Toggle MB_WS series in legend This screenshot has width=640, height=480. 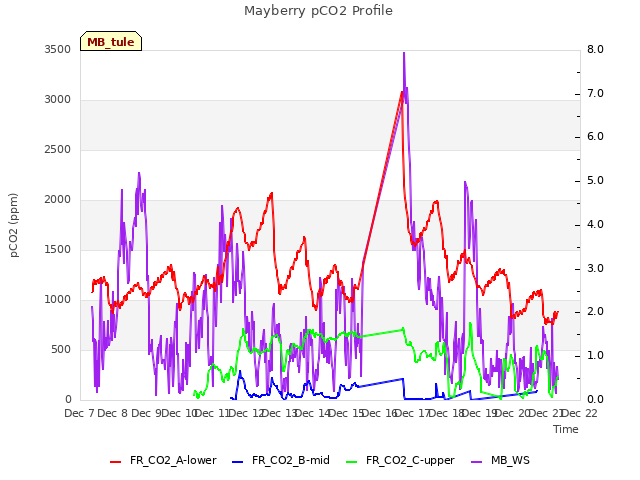(500, 460)
